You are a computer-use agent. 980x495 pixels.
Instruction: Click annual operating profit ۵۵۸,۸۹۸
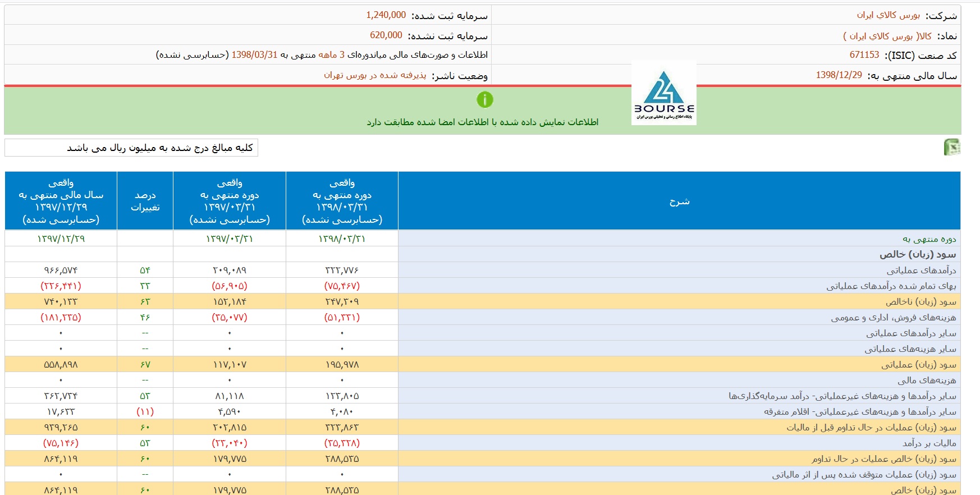[61, 365]
